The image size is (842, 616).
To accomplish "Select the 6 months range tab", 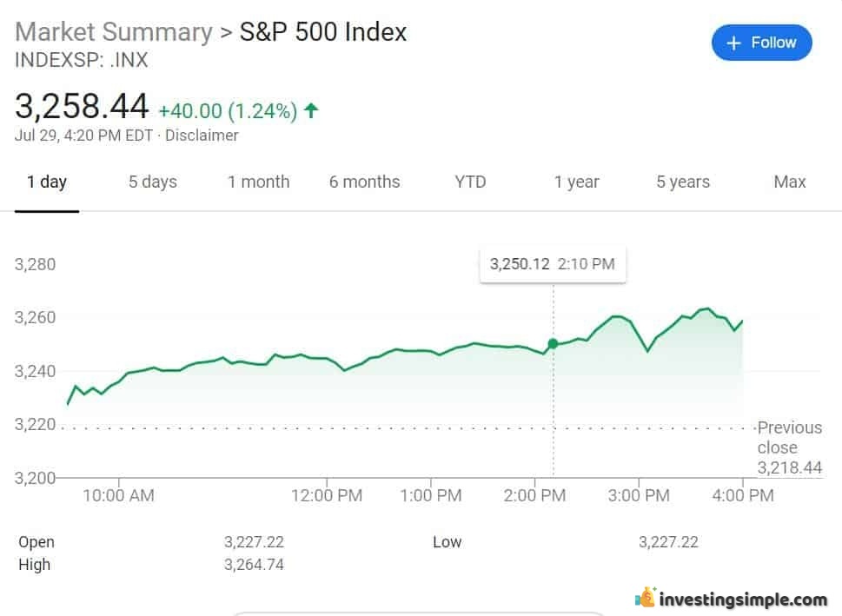I will click(365, 182).
